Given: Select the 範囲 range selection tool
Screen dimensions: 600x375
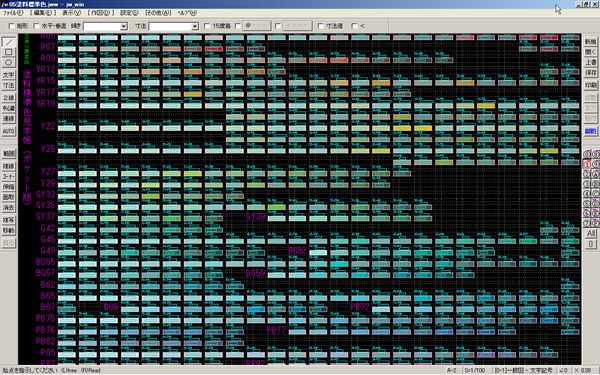Looking at the screenshot, I should click(x=8, y=153).
